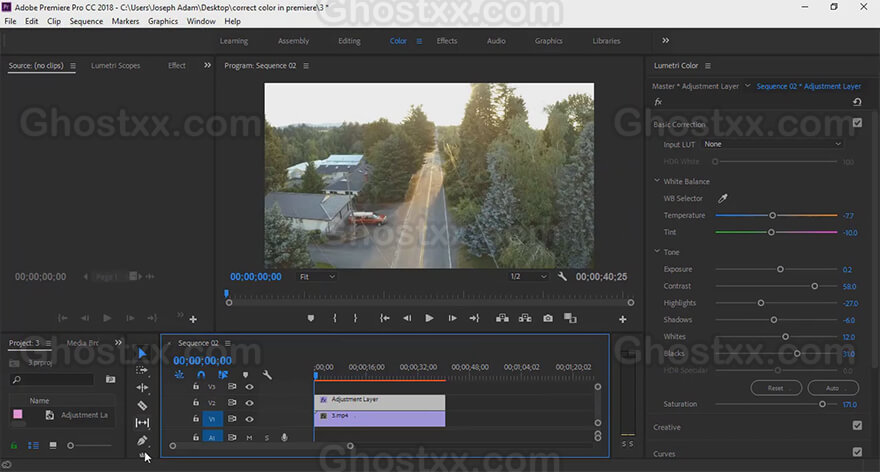
Task: Toggle the Creative section checkbox
Action: click(x=857, y=425)
